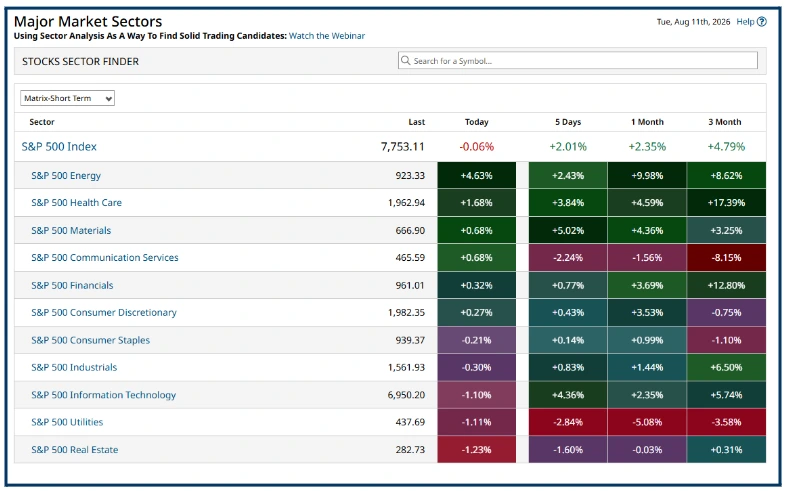Open the S&P 500 Industrials sector
787x491 pixels.
pos(74,367)
